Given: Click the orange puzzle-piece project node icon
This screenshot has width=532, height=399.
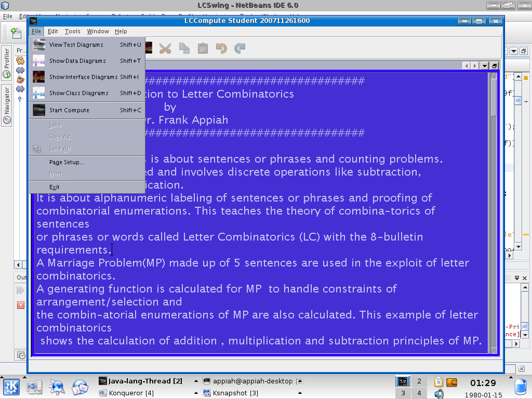Looking at the screenshot, I should click(20, 61).
